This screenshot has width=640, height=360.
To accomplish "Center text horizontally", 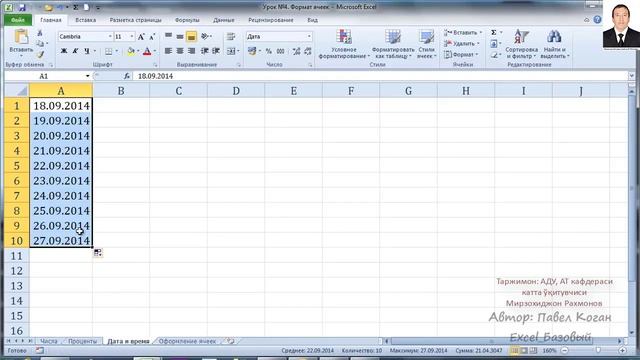I will click(x=180, y=51).
